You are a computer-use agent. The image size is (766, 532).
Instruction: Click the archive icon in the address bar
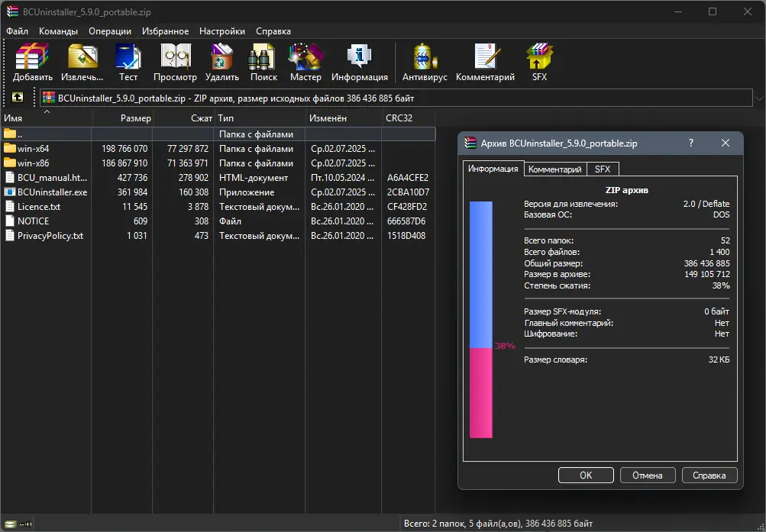click(x=49, y=98)
